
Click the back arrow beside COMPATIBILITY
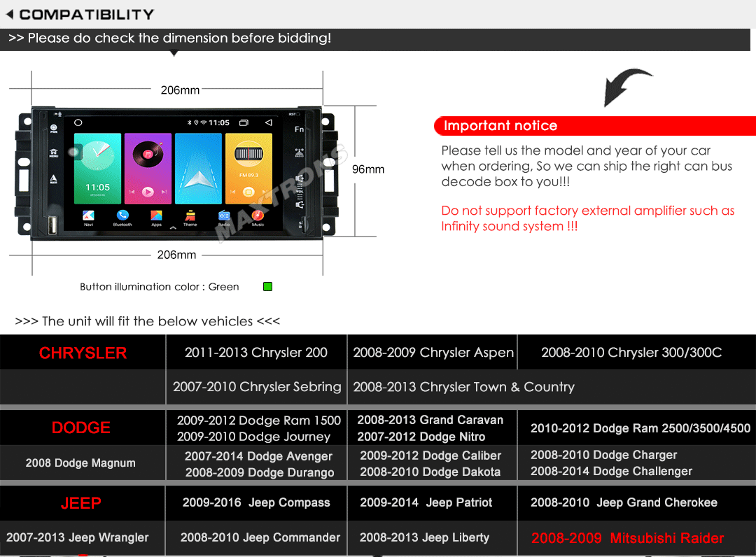(x=10, y=15)
